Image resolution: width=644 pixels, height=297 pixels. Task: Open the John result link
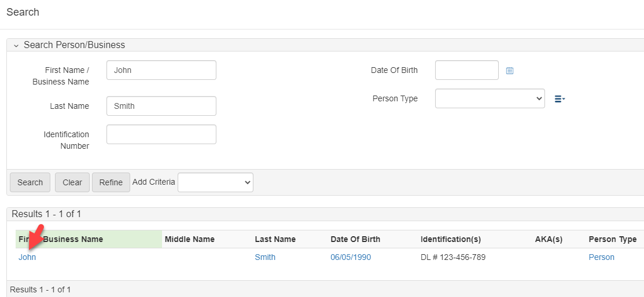[x=27, y=257]
